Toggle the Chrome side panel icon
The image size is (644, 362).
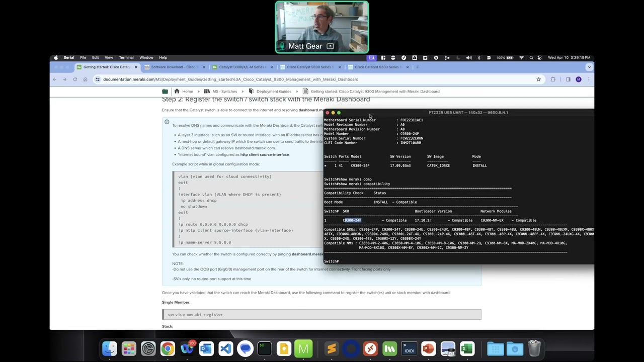pos(568,79)
